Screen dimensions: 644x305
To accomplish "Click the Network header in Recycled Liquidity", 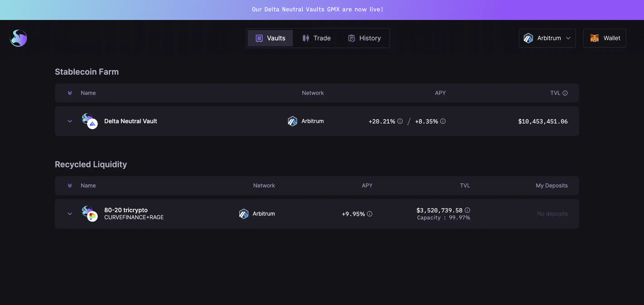I will tap(264, 185).
